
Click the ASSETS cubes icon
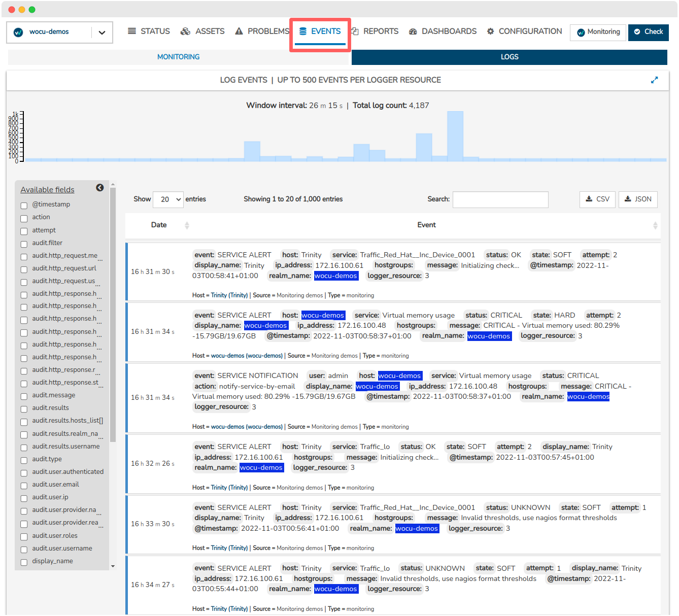[x=185, y=31]
